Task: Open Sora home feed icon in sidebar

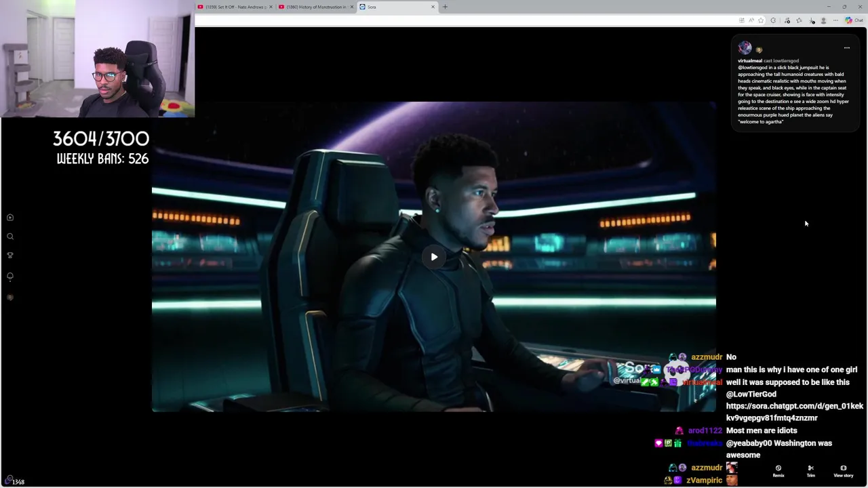Action: [x=10, y=218]
